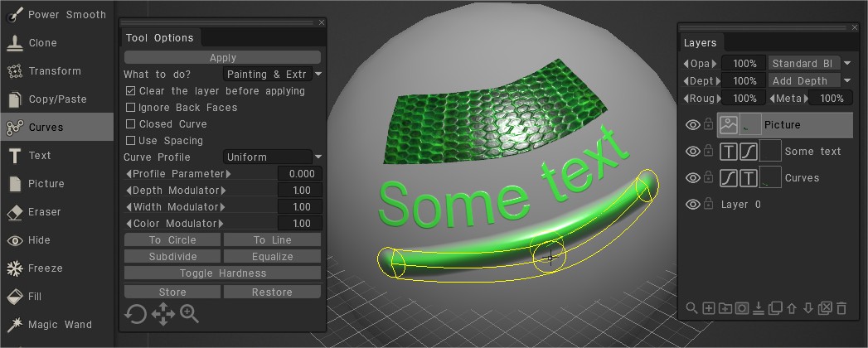
Task: Add a new layer folder
Action: pos(725,308)
